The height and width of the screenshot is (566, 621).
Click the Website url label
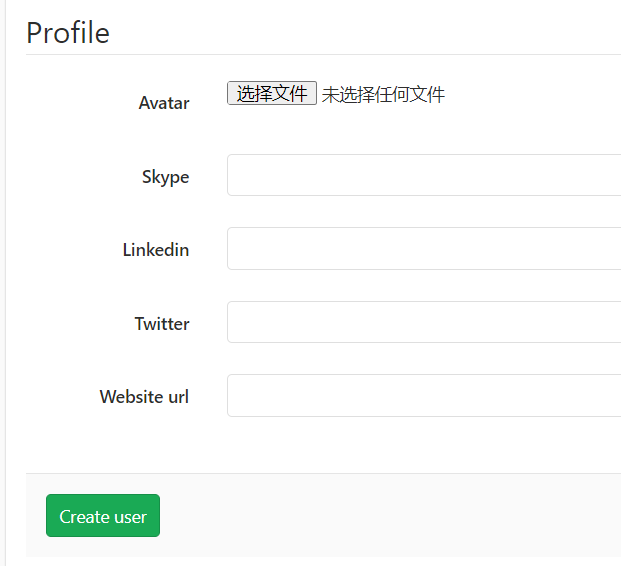tap(145, 397)
